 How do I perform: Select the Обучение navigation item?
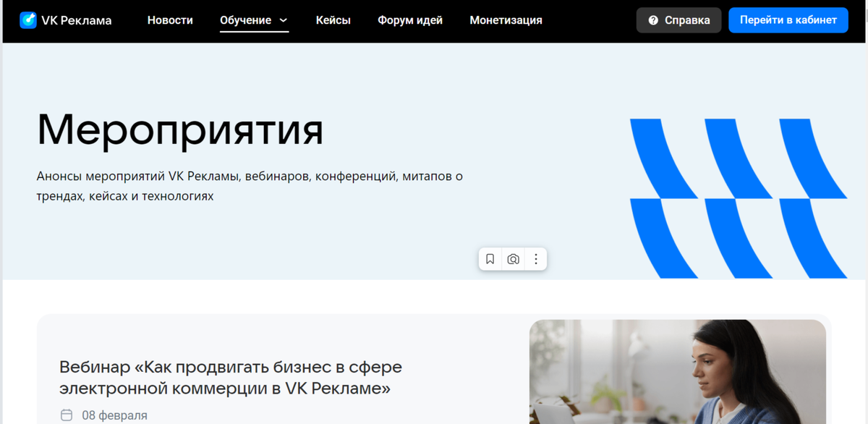(x=245, y=20)
